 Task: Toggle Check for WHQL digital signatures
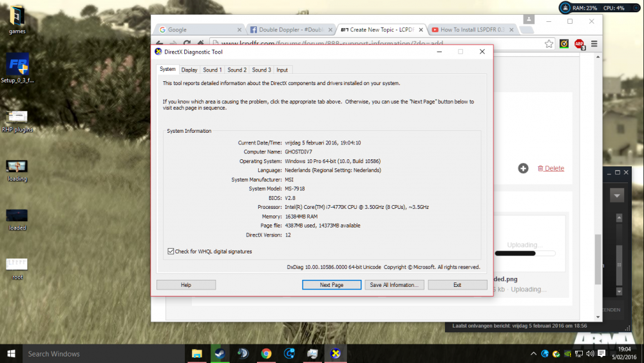tap(171, 251)
